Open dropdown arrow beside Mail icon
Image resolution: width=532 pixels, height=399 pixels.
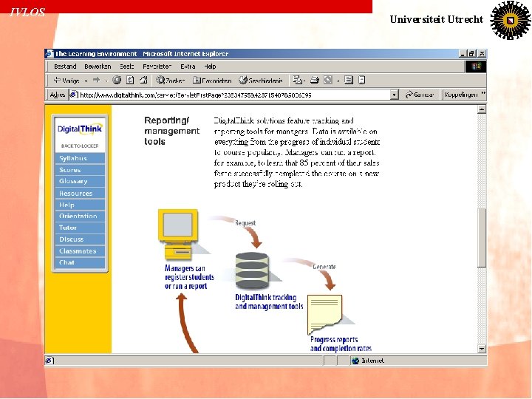304,81
